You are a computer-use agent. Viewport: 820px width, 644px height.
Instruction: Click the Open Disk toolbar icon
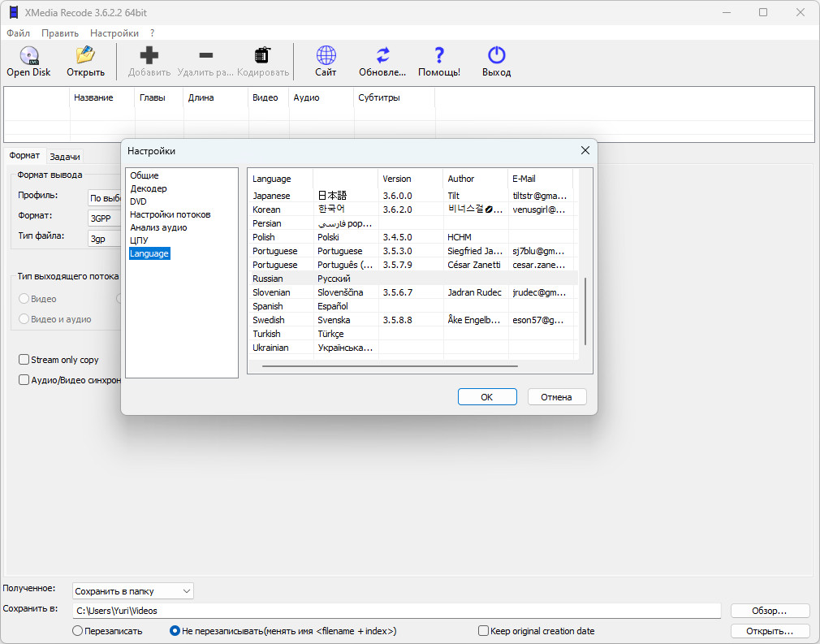pyautogui.click(x=28, y=56)
